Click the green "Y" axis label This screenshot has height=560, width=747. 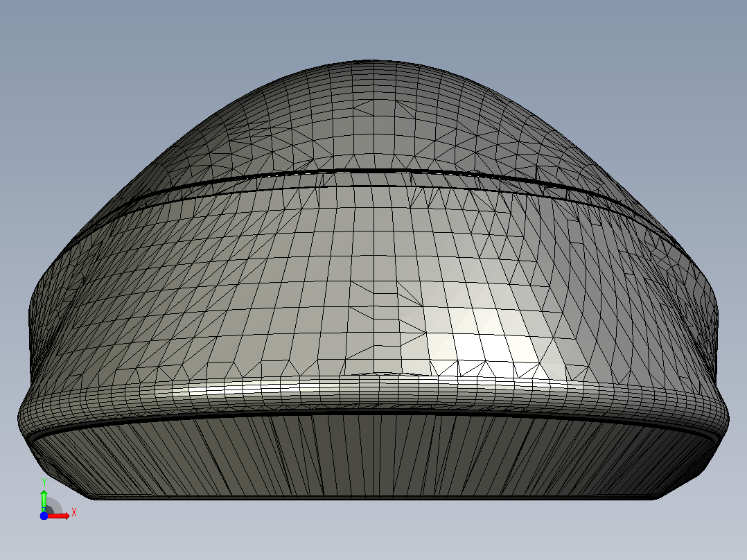(x=44, y=482)
